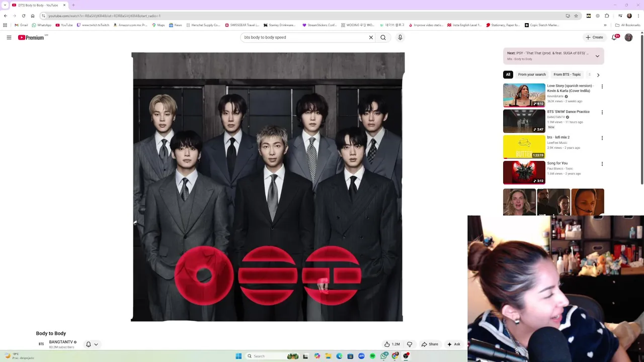Close the Body to Body YouTube tab
644x362 pixels.
(64, 5)
